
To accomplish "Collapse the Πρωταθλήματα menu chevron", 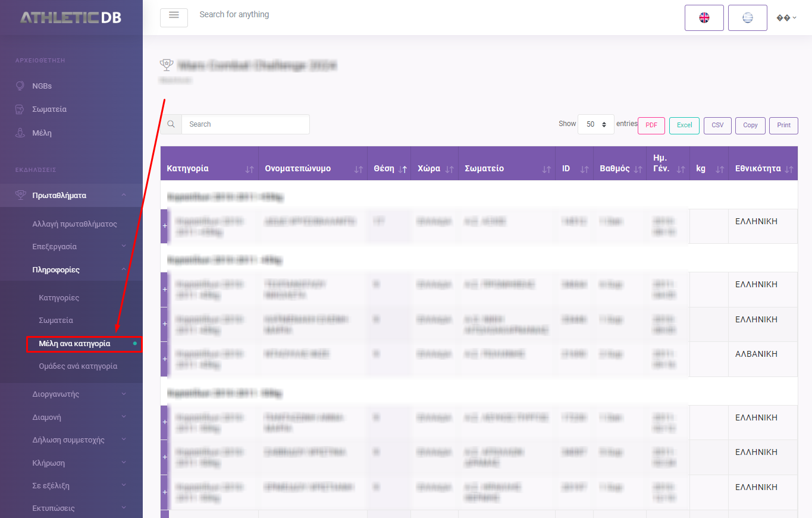I will [123, 195].
